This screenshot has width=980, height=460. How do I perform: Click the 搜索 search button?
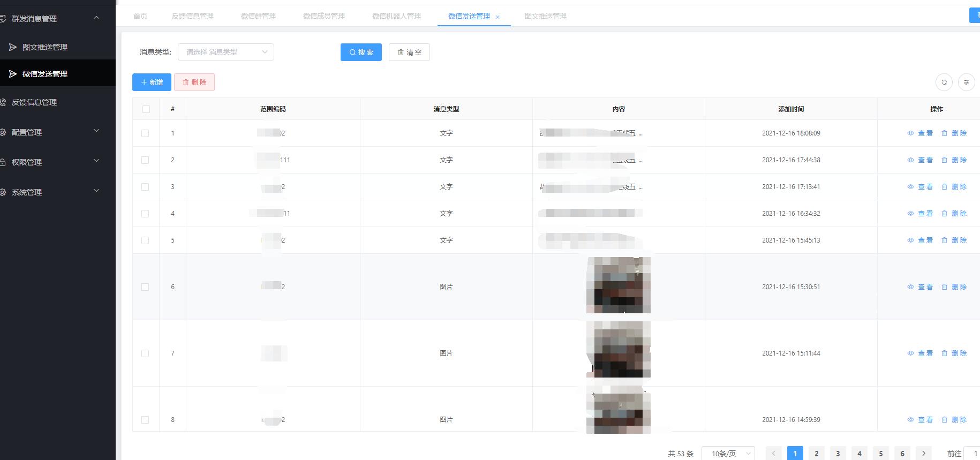pos(361,52)
